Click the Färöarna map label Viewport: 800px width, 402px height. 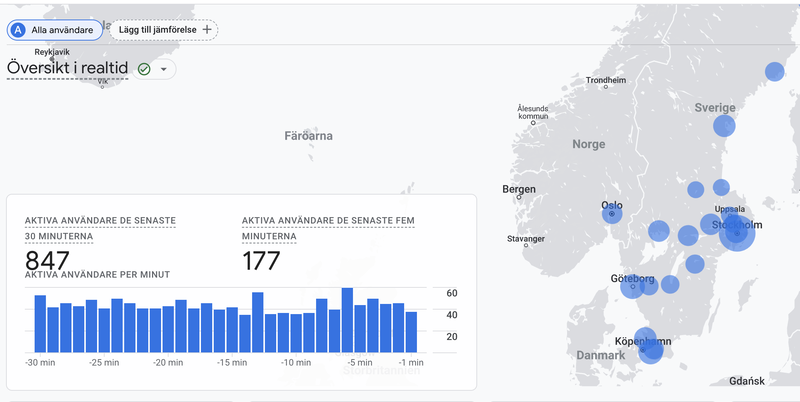point(308,136)
